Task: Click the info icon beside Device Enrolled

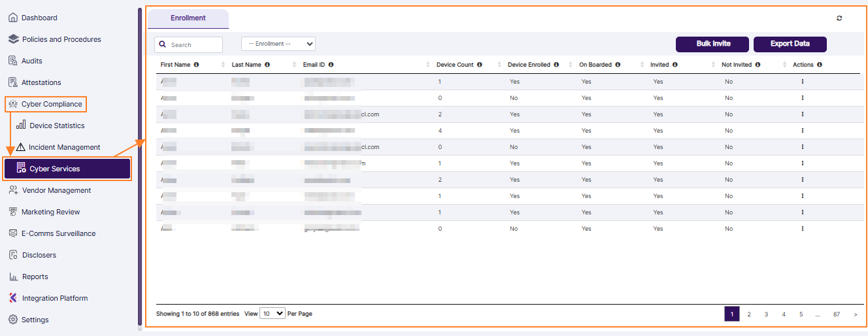Action: coord(556,65)
